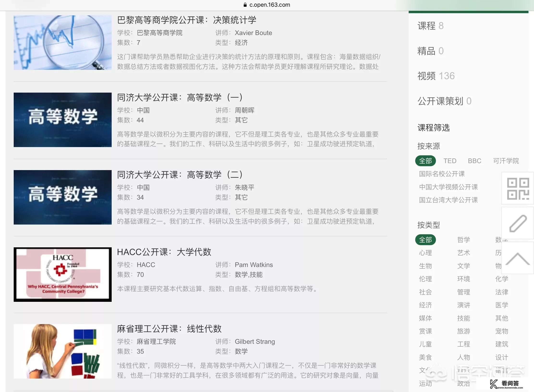Filter type by 旅游
Screen dimensions: 534x392
point(464,331)
